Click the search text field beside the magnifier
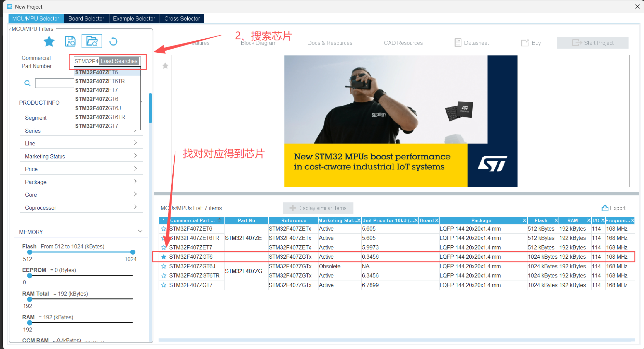 [54, 83]
